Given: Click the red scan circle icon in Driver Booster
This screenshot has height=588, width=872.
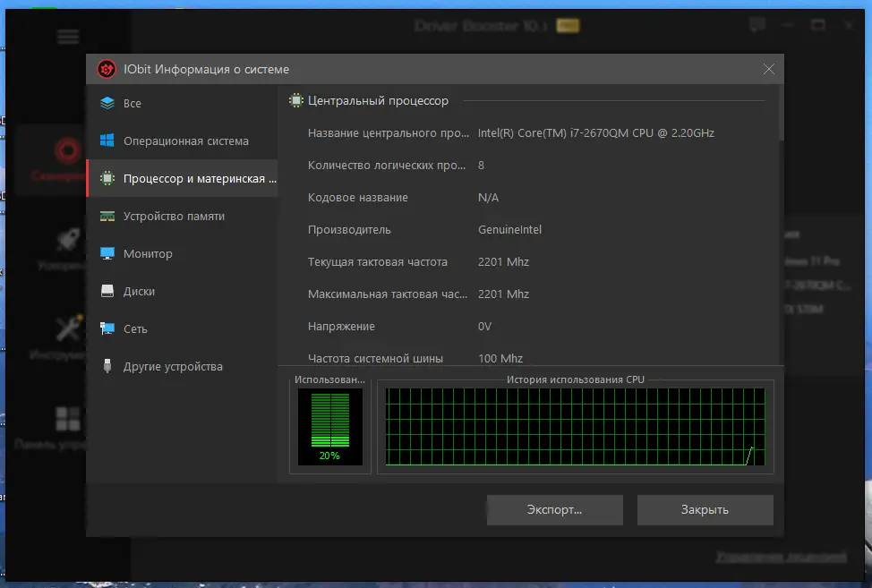Looking at the screenshot, I should pyautogui.click(x=68, y=150).
